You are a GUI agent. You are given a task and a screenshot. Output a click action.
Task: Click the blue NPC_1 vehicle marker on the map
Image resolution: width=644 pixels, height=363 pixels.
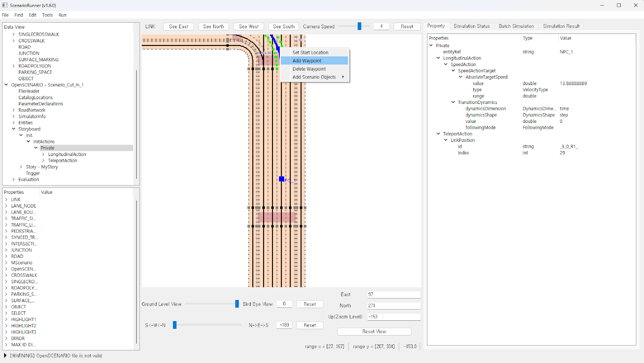(281, 179)
